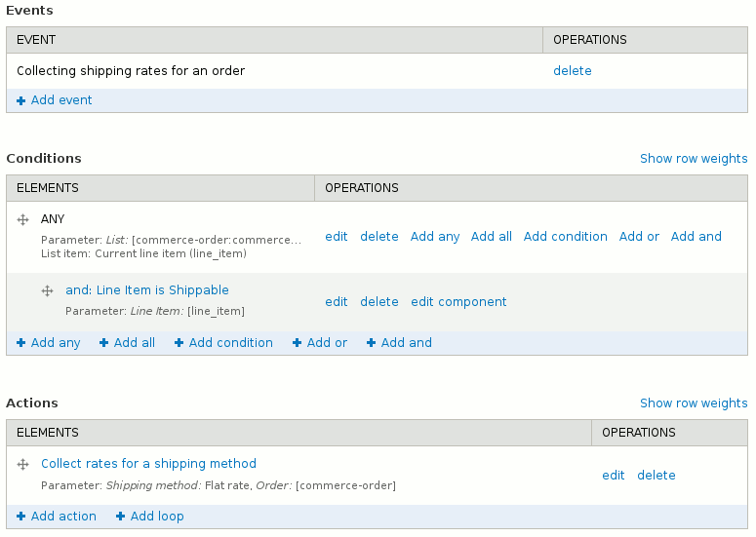The width and height of the screenshot is (756, 537).
Task: Click edit component for Line Item condition
Action: [x=458, y=302]
